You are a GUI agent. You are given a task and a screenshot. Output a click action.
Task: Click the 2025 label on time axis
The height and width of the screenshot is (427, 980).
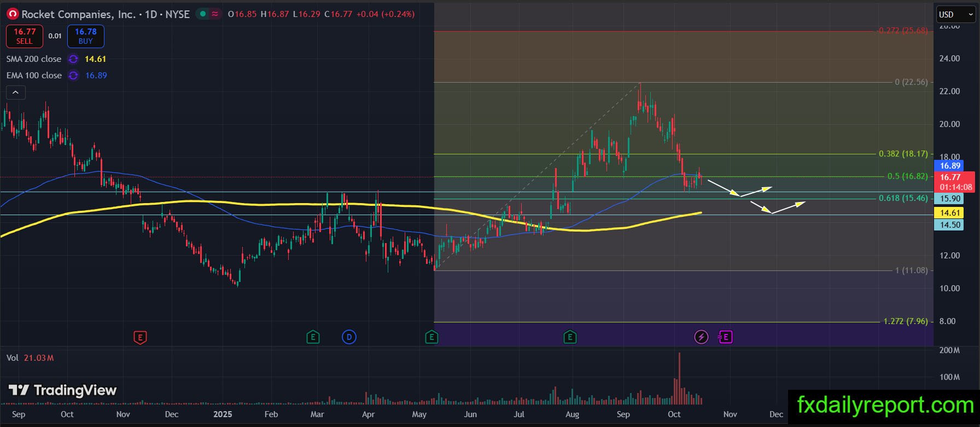coord(223,414)
